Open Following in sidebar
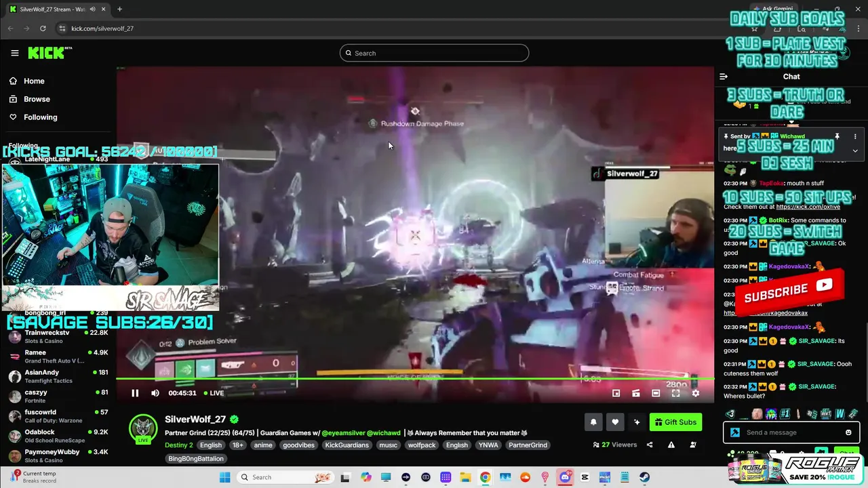 pos(41,117)
